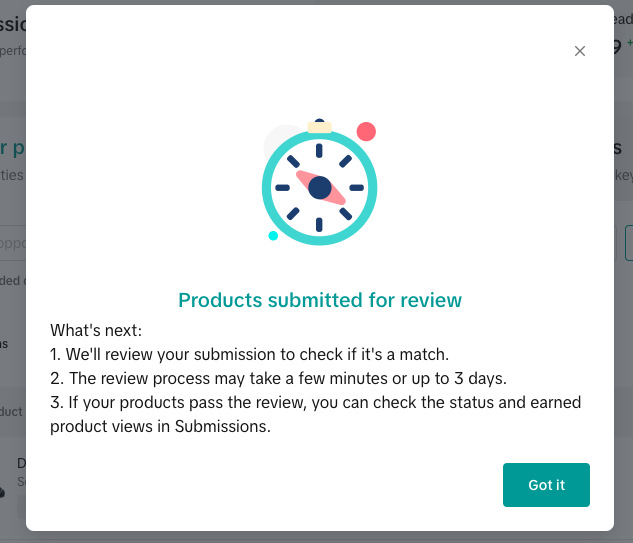The image size is (633, 543).
Task: Click step 3 about passing the review
Action: [x=315, y=402]
